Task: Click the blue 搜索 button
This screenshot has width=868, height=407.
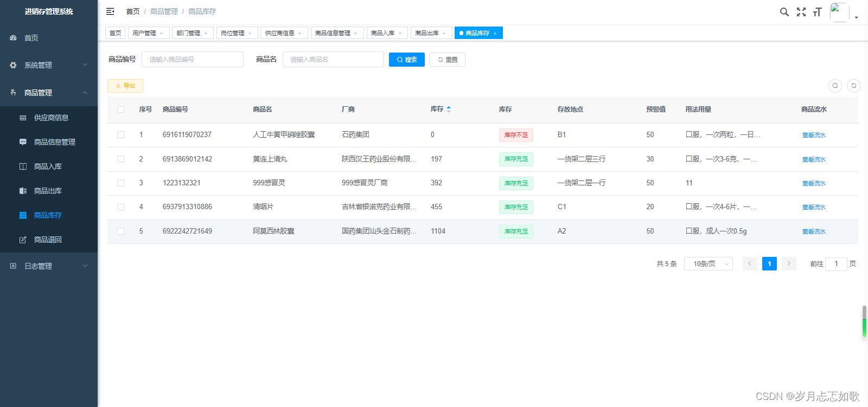Action: (x=407, y=60)
